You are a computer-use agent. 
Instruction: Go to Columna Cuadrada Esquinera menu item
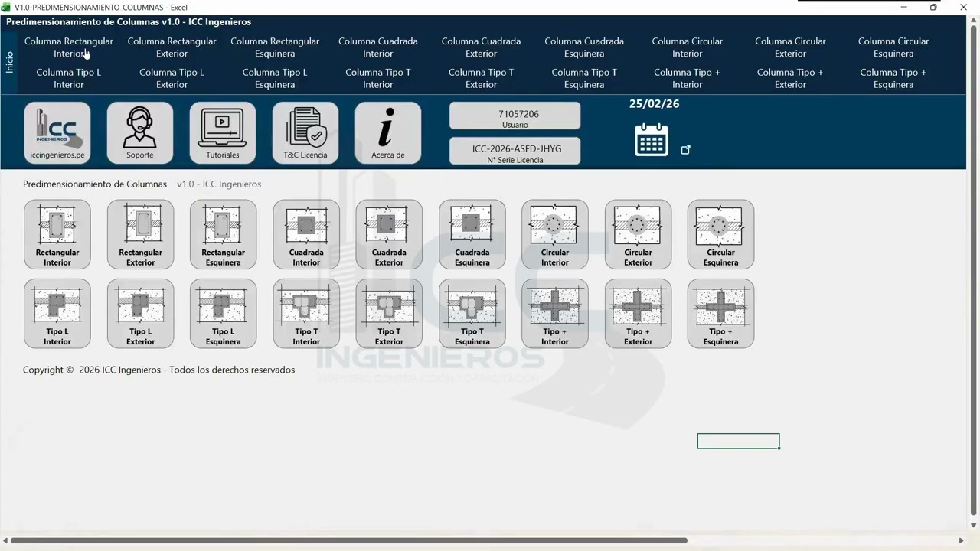[x=584, y=47]
